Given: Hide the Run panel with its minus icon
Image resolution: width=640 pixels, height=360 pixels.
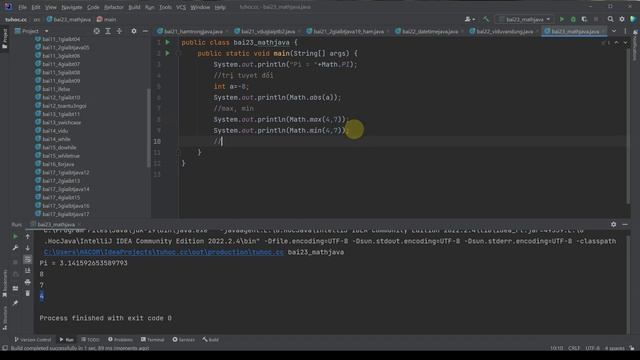Looking at the screenshot, I should coord(625,224).
